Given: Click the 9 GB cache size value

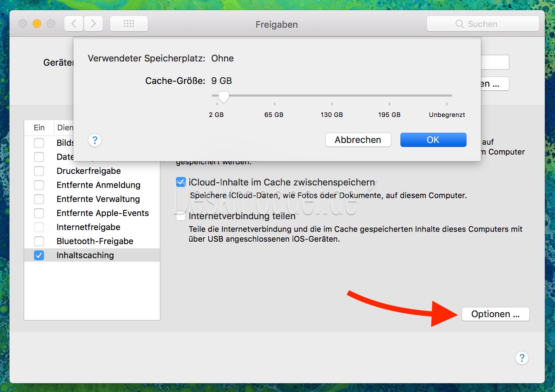Looking at the screenshot, I should pos(222,81).
